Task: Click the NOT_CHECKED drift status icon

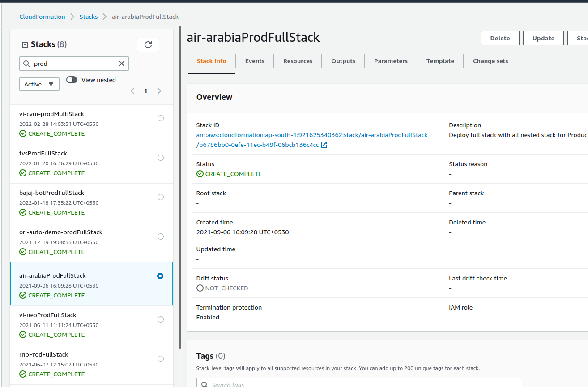Action: (x=200, y=288)
